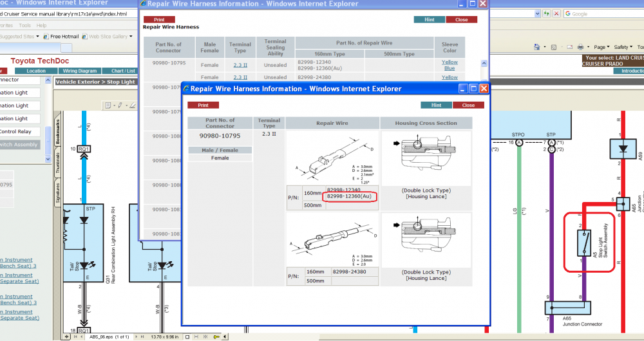The image size is (644, 341).
Task: Open the Tools menu in Internet Explorer
Action: [24, 26]
